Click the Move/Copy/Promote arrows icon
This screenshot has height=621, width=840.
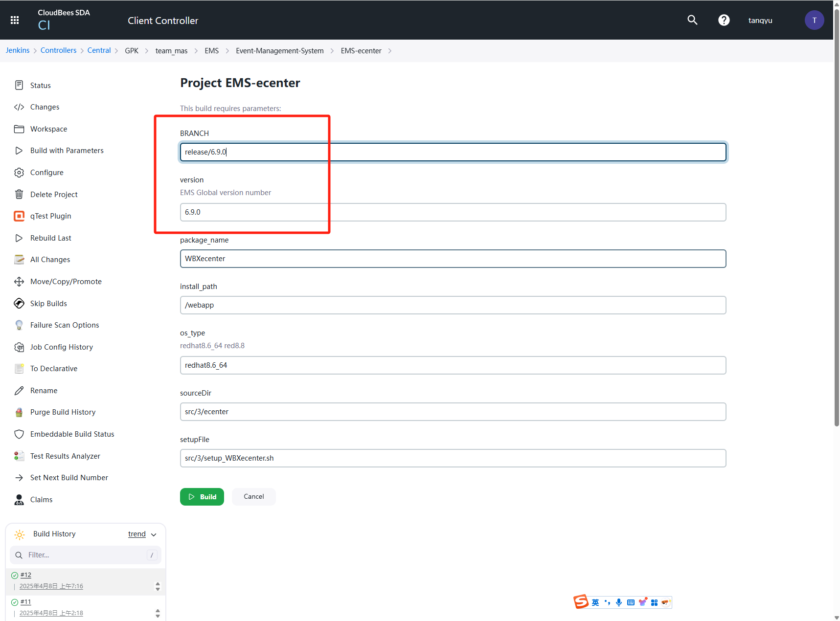[19, 282]
